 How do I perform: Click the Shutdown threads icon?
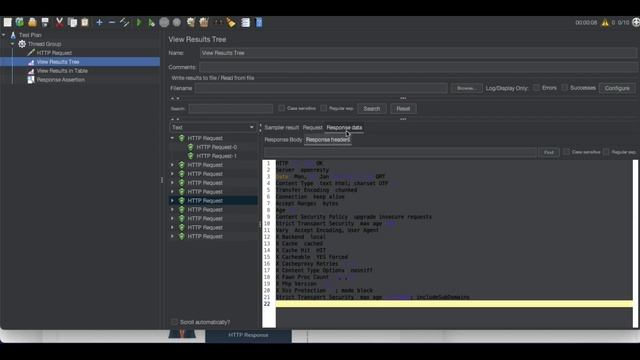click(x=177, y=22)
